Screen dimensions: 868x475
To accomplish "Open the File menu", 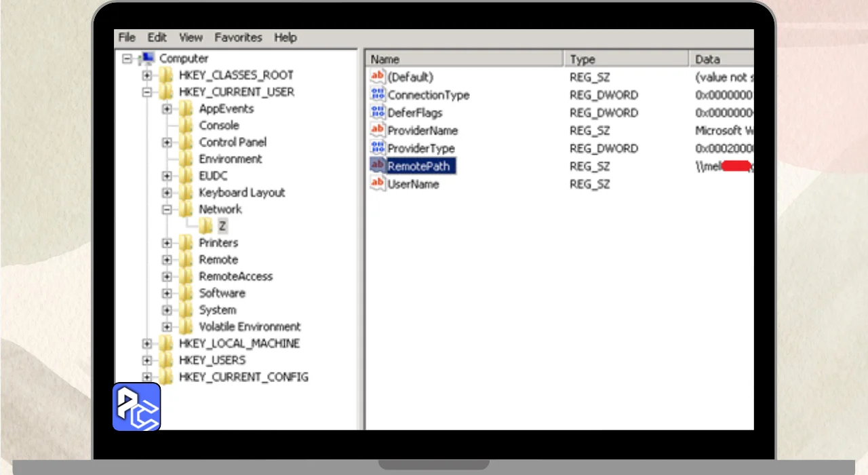I will click(x=127, y=37).
